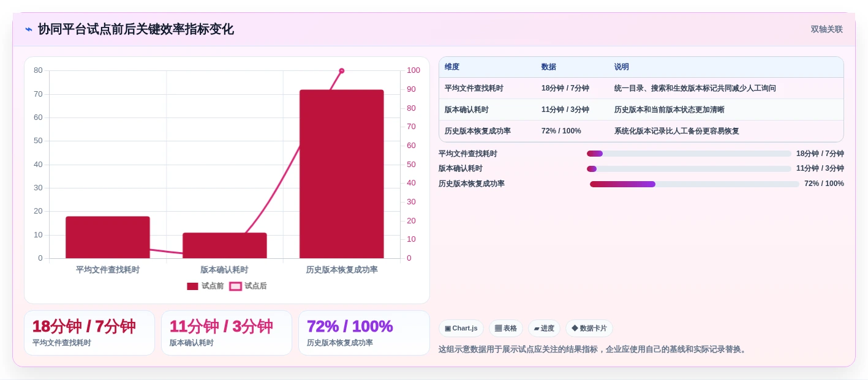Click the footnote about 示意数据
The width and height of the screenshot is (868, 380).
click(594, 349)
